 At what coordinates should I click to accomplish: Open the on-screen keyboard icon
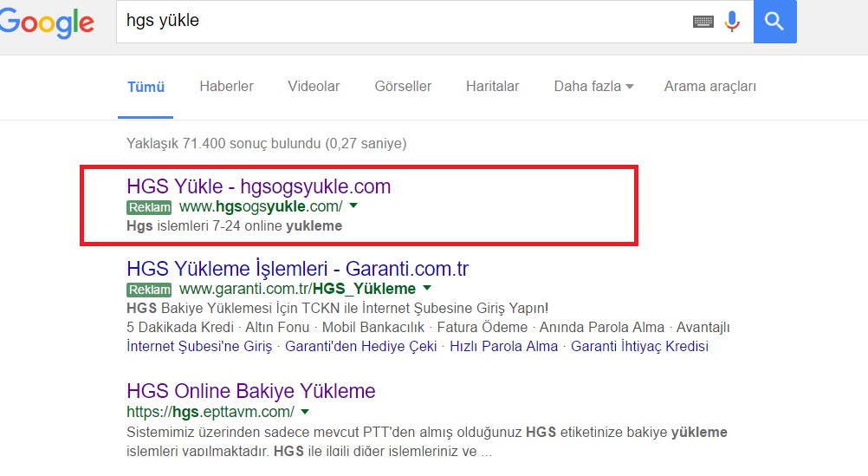pos(703,22)
